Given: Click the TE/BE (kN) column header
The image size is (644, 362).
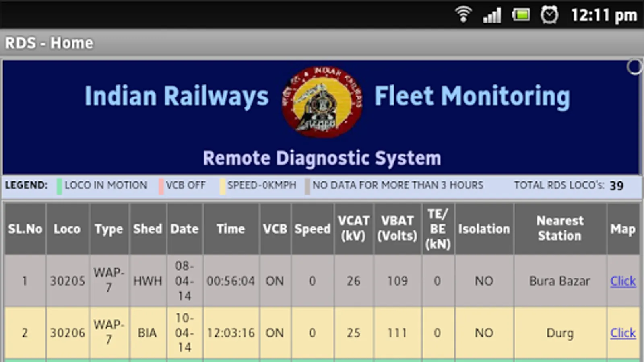Looking at the screenshot, I should (x=438, y=229).
